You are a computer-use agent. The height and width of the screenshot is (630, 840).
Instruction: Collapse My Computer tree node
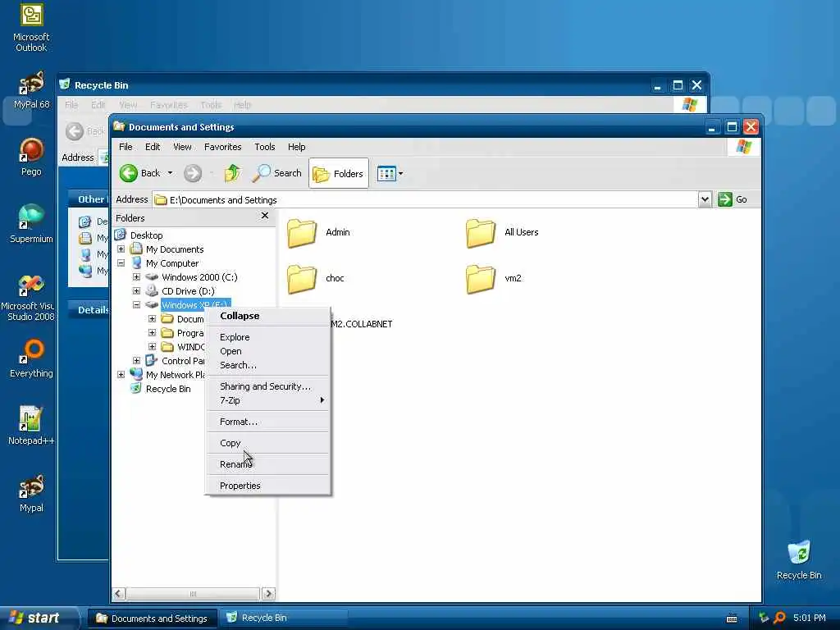click(x=121, y=263)
